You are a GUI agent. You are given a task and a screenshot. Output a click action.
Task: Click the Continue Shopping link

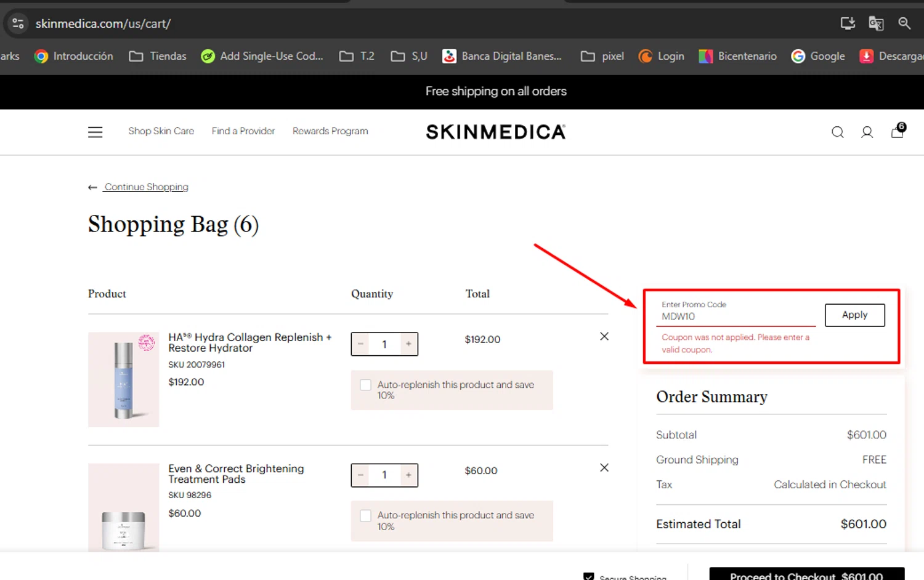click(x=146, y=187)
